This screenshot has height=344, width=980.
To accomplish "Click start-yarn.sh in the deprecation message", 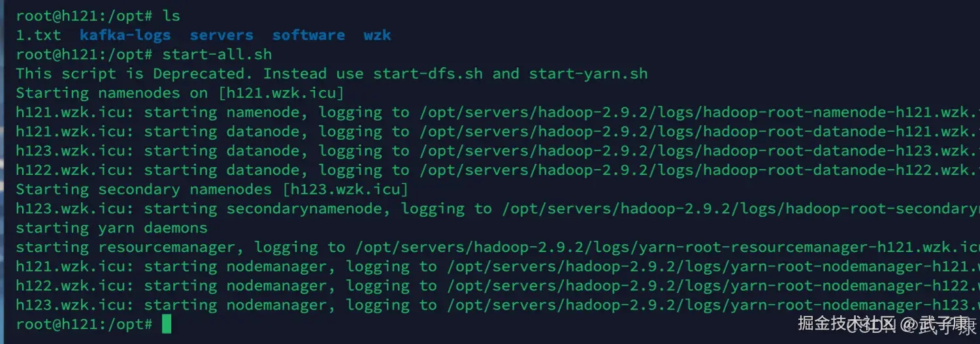I will coord(589,74).
